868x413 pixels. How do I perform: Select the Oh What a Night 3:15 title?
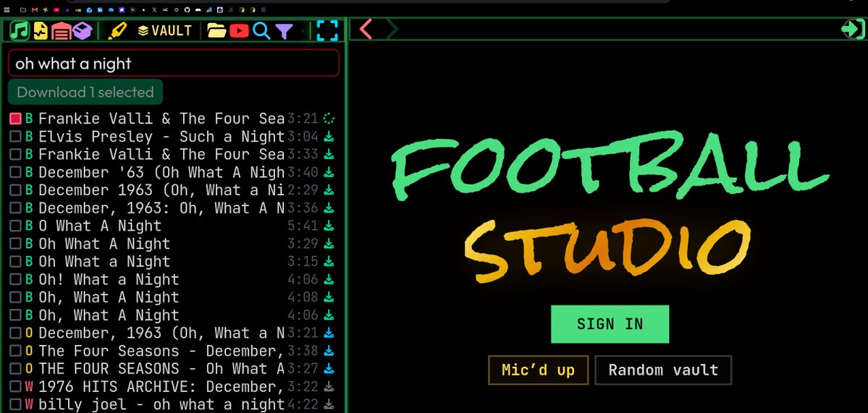click(104, 261)
